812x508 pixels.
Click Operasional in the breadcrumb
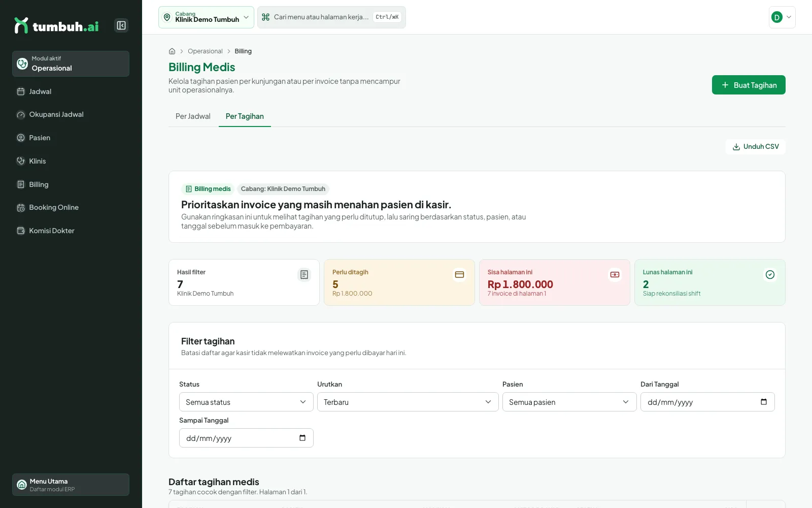(x=205, y=51)
